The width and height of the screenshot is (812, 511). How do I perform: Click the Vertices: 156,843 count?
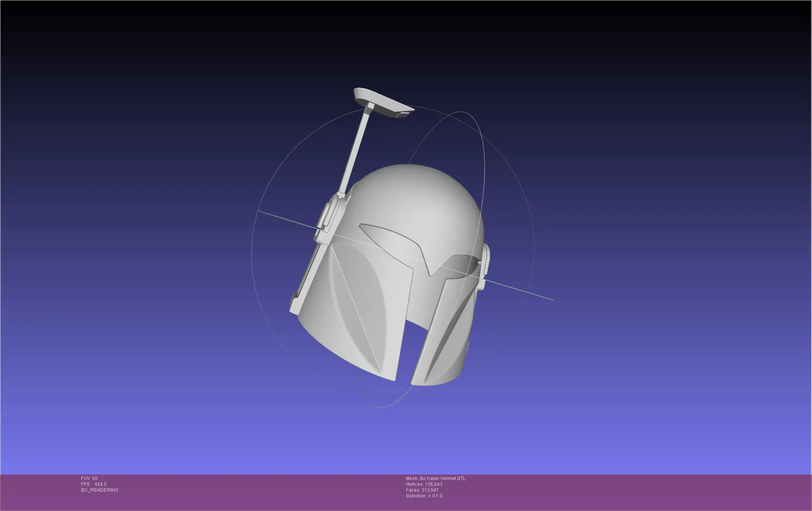[x=424, y=484]
